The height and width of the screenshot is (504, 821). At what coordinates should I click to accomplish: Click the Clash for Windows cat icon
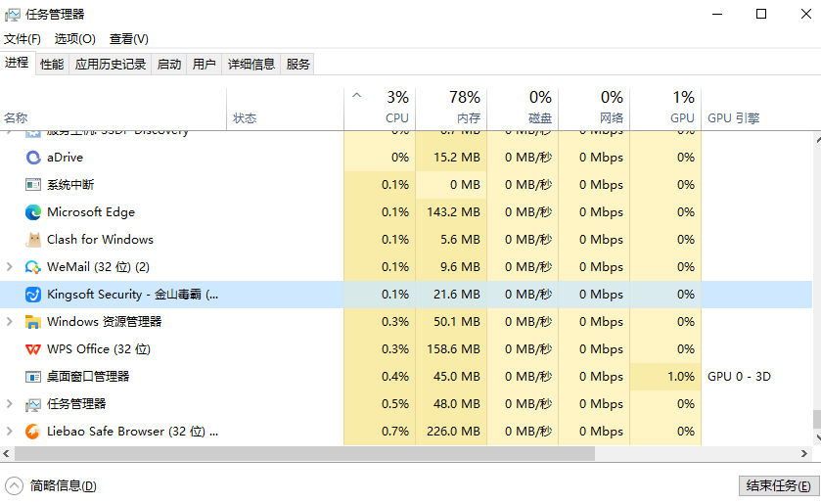pos(33,239)
